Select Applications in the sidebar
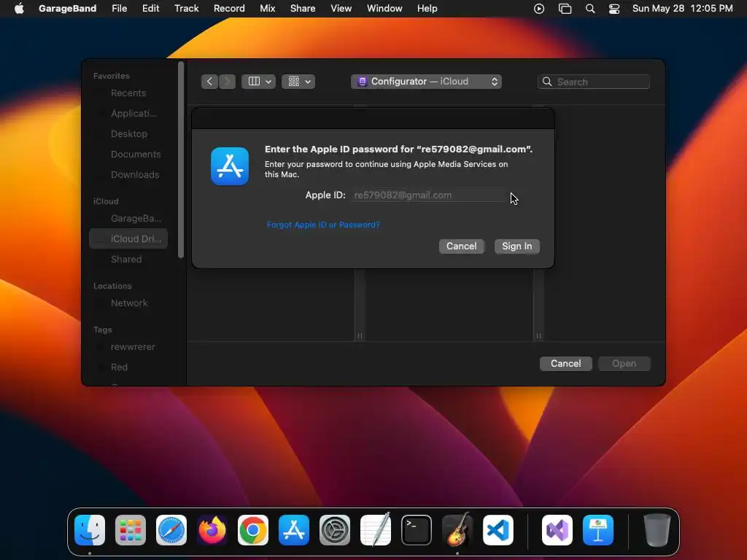This screenshot has width=747, height=560. pos(128,113)
